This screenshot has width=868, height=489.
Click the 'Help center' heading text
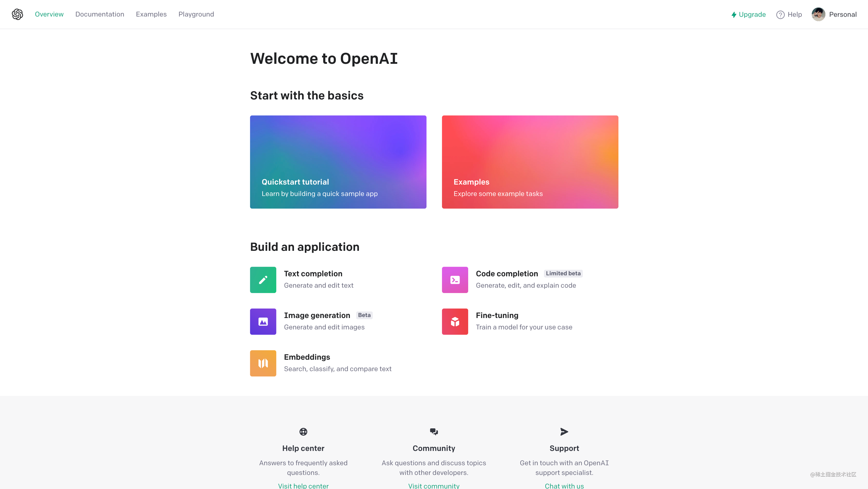[x=303, y=448]
